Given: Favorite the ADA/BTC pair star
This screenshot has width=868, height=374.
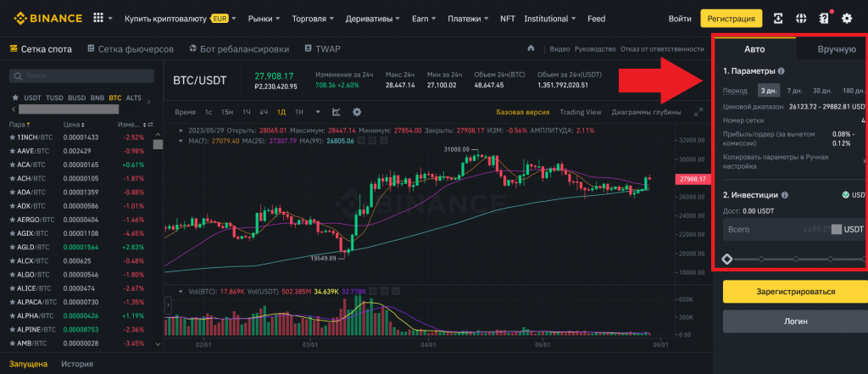Looking at the screenshot, I should coord(12,193).
